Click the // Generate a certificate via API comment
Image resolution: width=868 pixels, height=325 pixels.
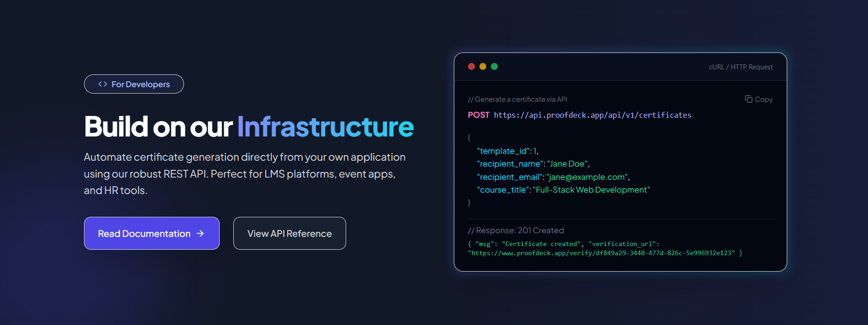517,100
